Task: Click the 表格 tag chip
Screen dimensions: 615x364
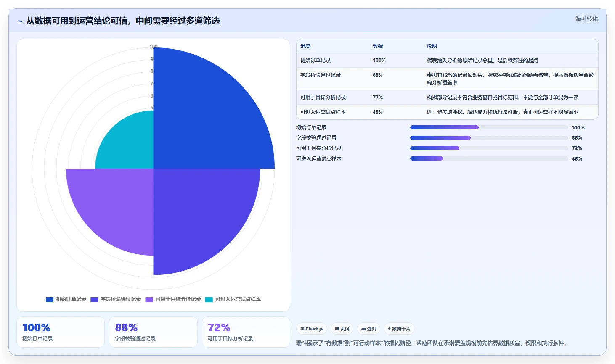Action: point(342,329)
